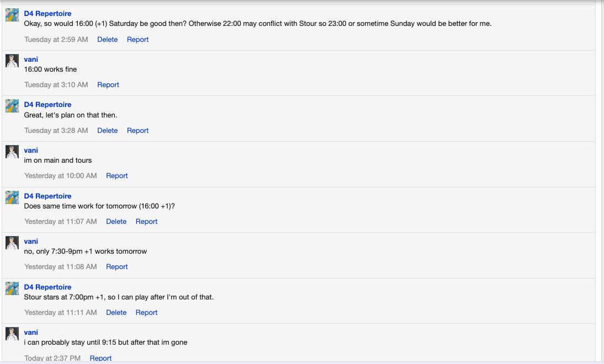Report the Yesterday 10:00 AM comment
Viewport: 604px width, 364px height.
117,176
